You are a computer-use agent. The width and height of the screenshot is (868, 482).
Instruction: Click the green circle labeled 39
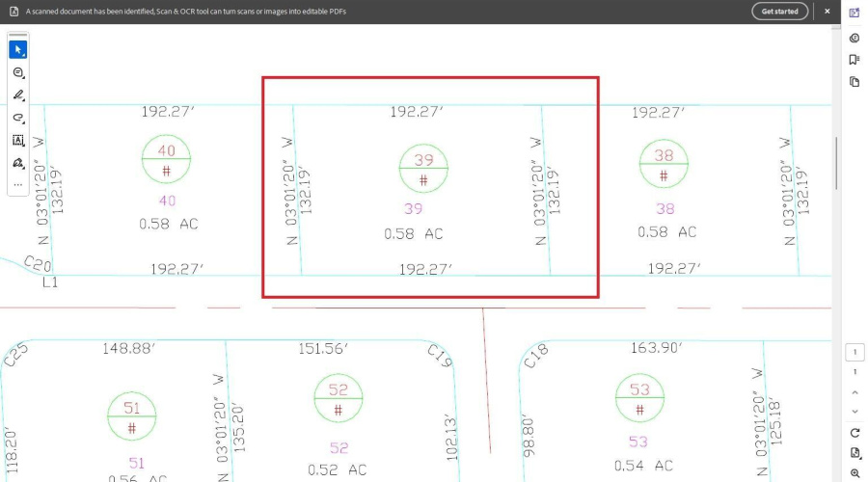[423, 169]
